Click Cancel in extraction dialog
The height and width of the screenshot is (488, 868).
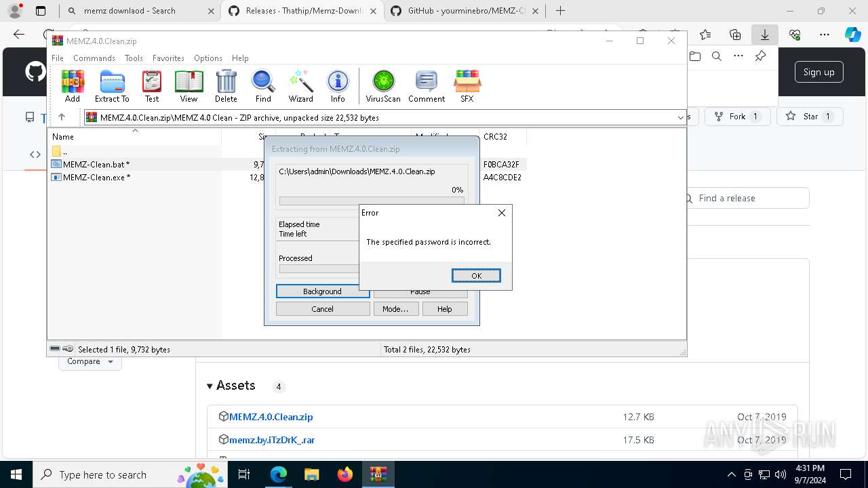click(x=322, y=309)
